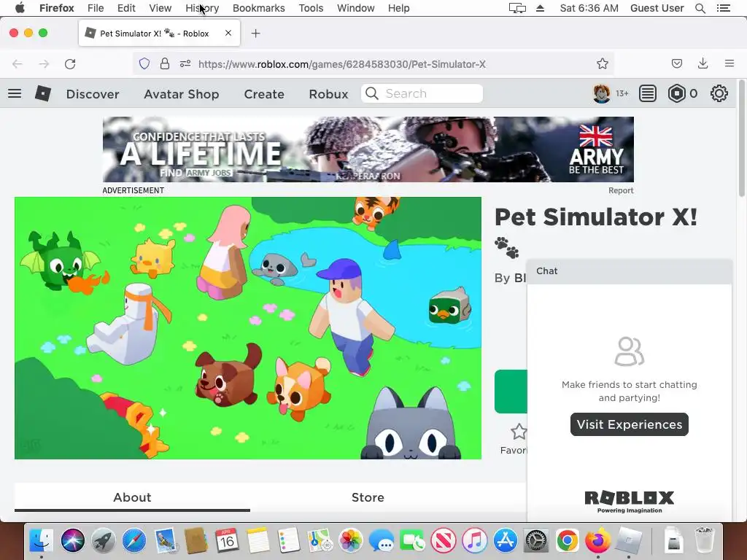Viewport: 747px width, 560px height.
Task: Click the Visit Experiences button
Action: click(630, 424)
